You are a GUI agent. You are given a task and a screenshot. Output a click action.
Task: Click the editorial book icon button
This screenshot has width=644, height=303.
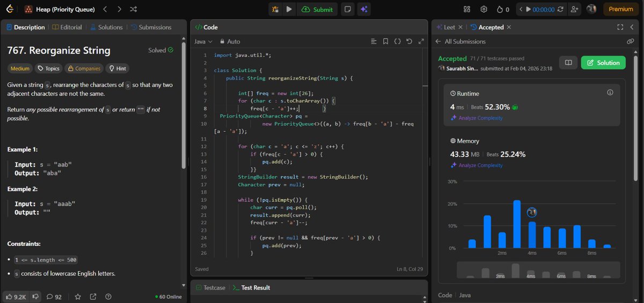coord(568,63)
